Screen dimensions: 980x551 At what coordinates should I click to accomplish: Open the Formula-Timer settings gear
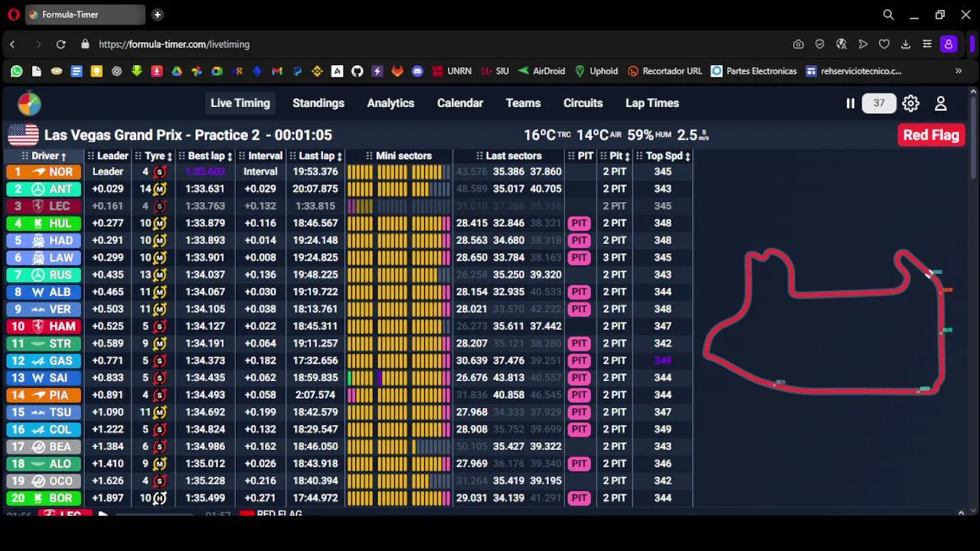tap(910, 103)
